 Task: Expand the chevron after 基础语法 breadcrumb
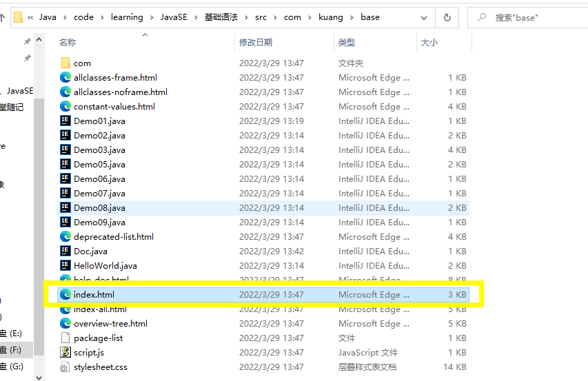pos(246,18)
